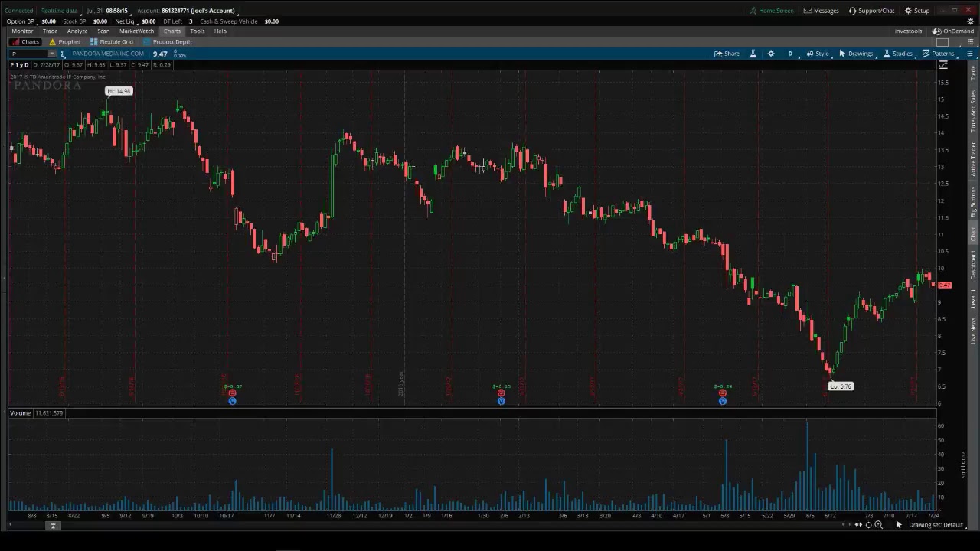Open the Trade side panel

[x=973, y=71]
